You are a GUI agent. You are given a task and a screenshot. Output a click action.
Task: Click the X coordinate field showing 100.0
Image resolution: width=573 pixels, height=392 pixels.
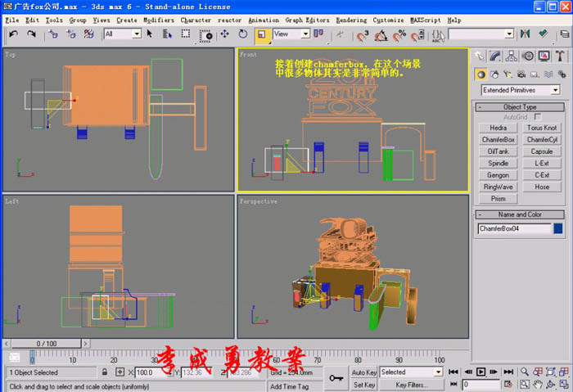click(151, 372)
